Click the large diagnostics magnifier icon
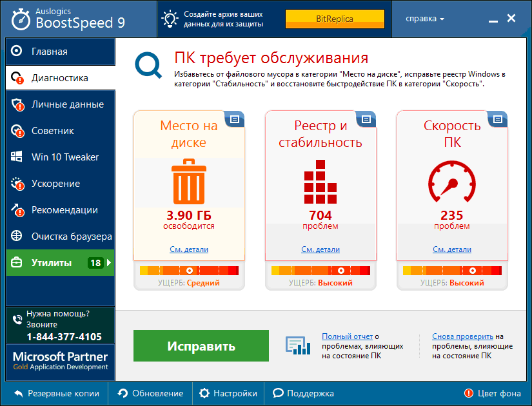The height and width of the screenshot is (406, 532). pos(148,65)
